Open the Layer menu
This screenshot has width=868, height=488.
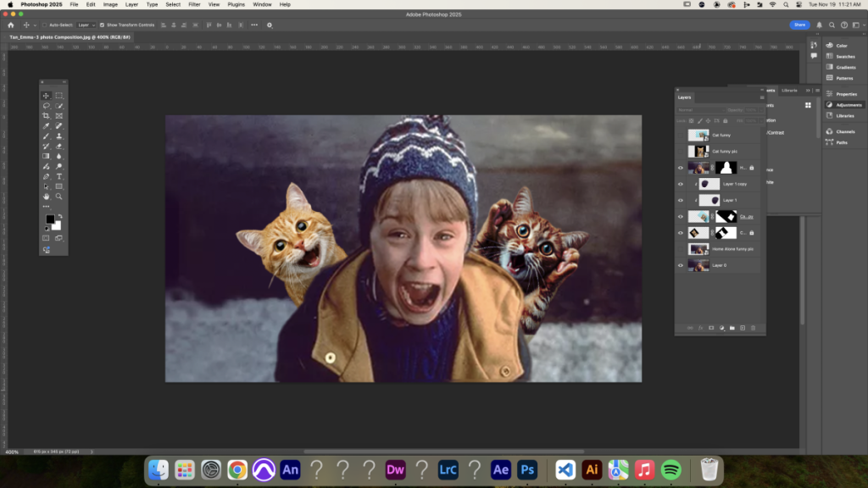click(131, 4)
